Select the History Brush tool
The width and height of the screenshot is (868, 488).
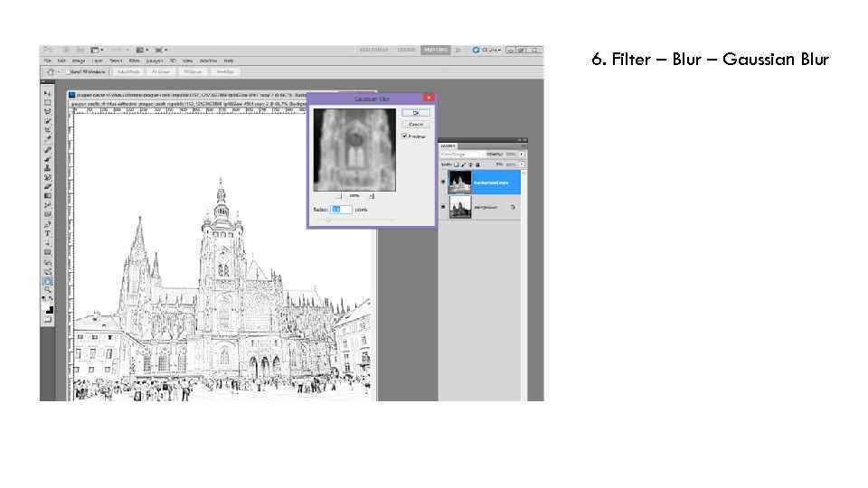48,178
